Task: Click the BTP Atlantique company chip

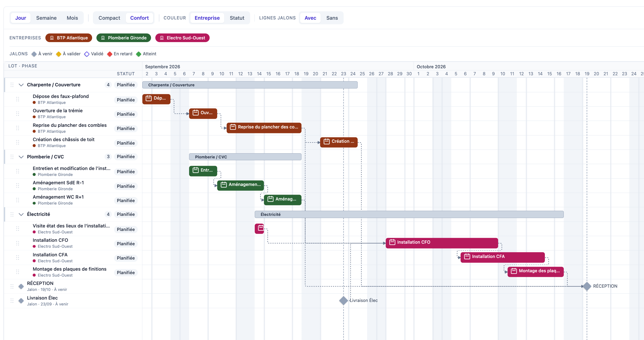Action: point(69,38)
